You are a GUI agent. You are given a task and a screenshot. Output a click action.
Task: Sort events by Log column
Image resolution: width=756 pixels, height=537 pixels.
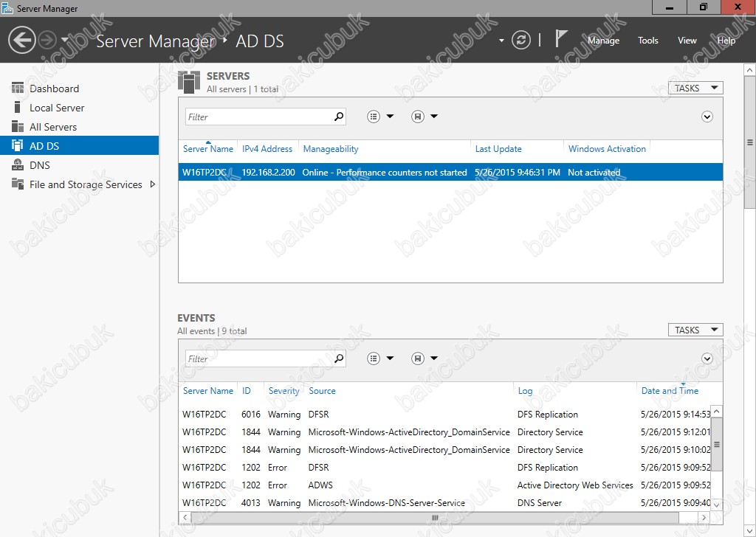(x=525, y=391)
